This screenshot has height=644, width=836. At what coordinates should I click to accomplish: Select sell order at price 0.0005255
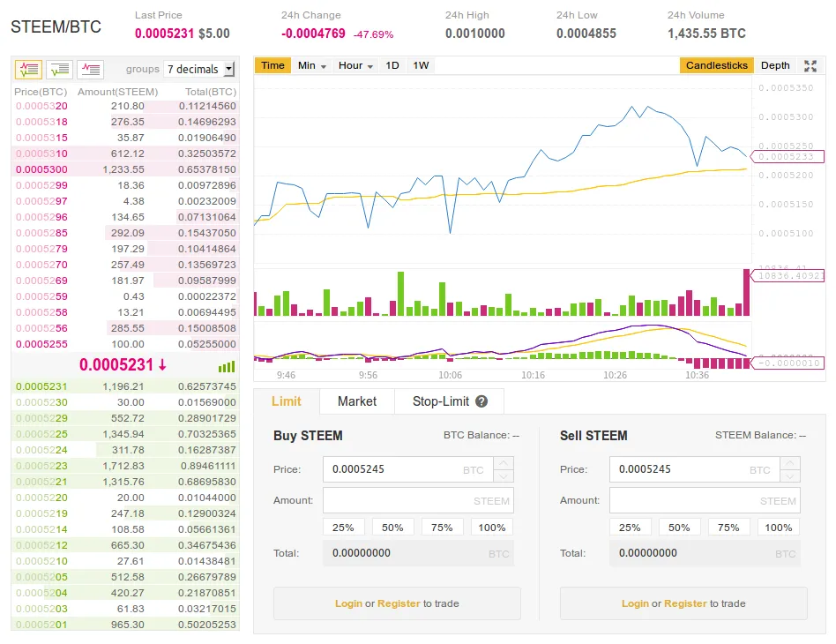125,344
